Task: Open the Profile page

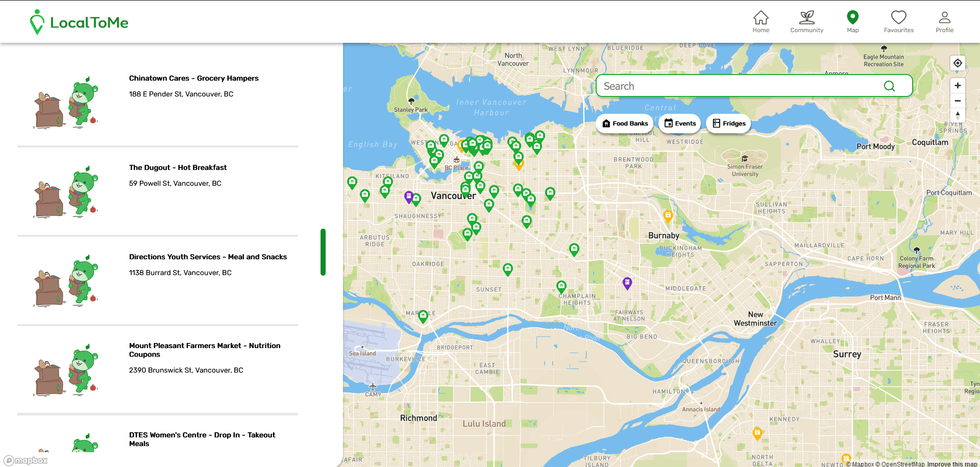Action: [x=944, y=22]
